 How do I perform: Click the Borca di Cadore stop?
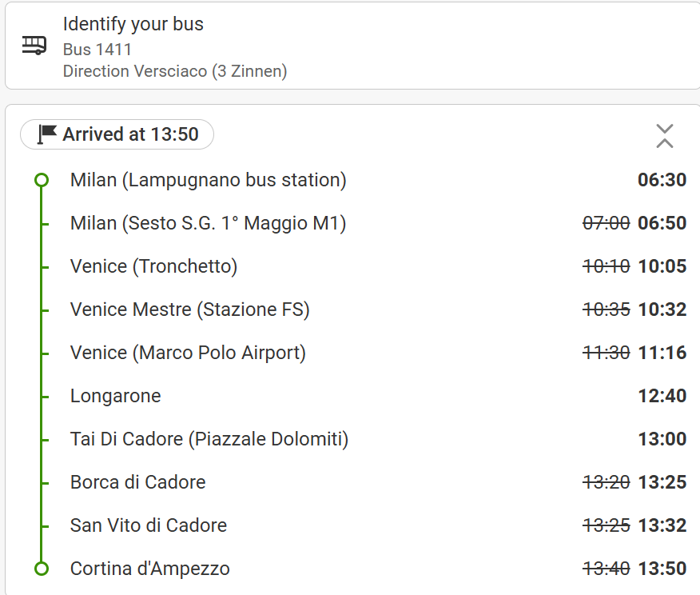[x=137, y=482]
